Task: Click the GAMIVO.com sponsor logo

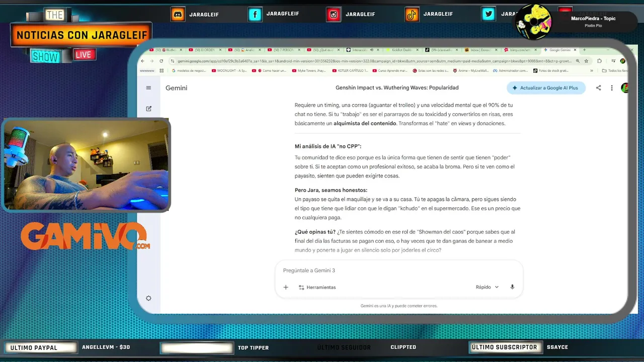Action: coord(85,236)
